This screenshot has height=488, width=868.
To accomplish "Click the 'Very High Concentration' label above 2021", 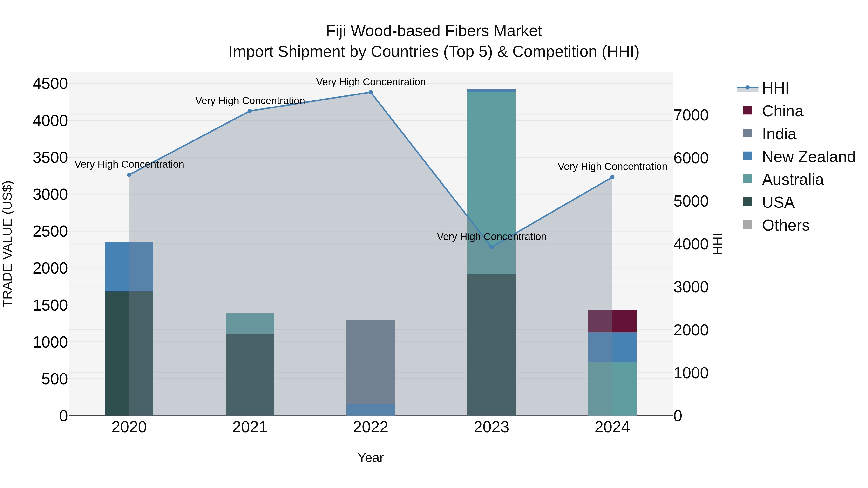I will pyautogui.click(x=250, y=101).
